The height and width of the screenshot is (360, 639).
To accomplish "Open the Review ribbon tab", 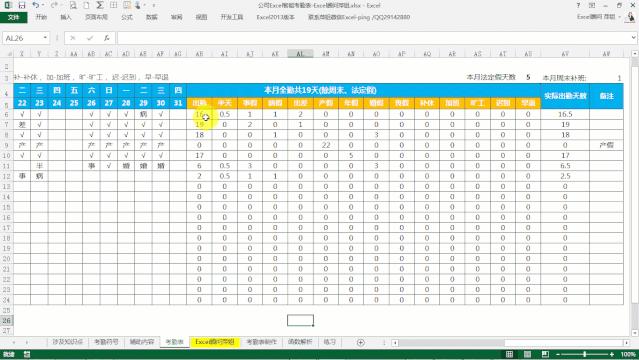I will coord(176,17).
